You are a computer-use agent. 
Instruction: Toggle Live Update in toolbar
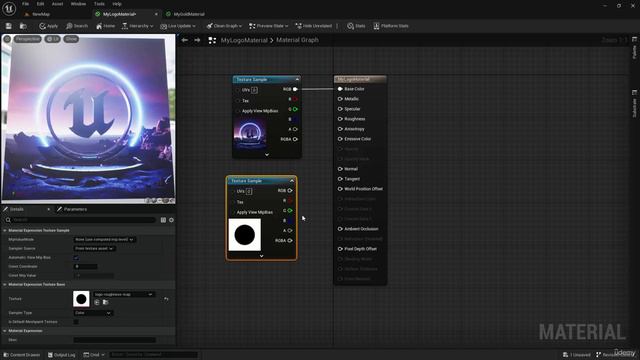pyautogui.click(x=178, y=26)
